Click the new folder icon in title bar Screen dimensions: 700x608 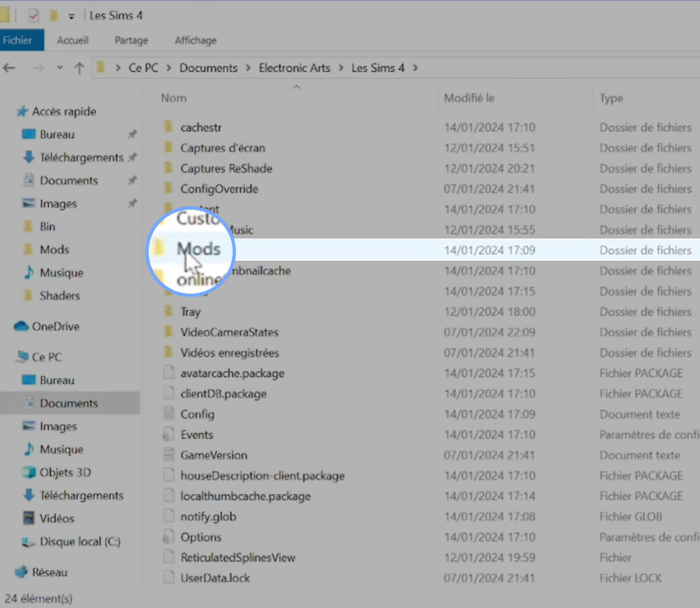pos(54,16)
